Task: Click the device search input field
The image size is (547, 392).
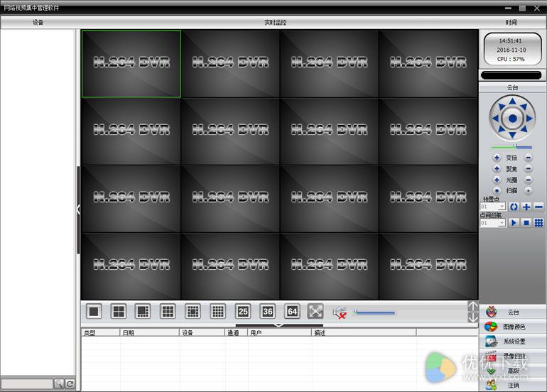Action: pyautogui.click(x=27, y=383)
